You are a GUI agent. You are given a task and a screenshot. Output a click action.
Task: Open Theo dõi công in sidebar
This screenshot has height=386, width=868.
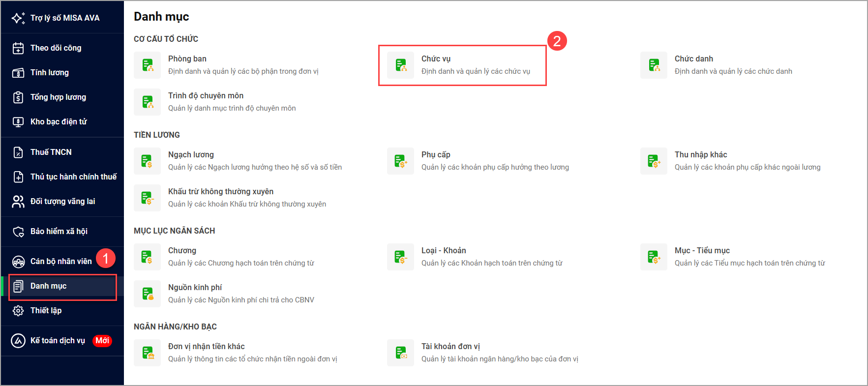(56, 48)
